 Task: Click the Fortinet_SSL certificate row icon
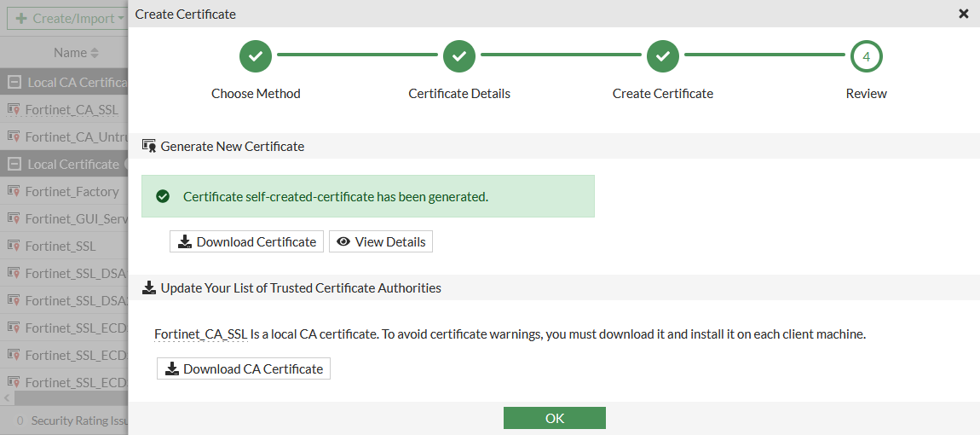pyautogui.click(x=14, y=246)
